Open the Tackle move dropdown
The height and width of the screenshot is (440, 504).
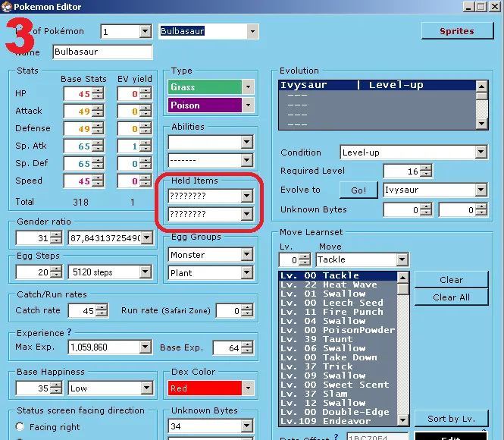tap(402, 259)
